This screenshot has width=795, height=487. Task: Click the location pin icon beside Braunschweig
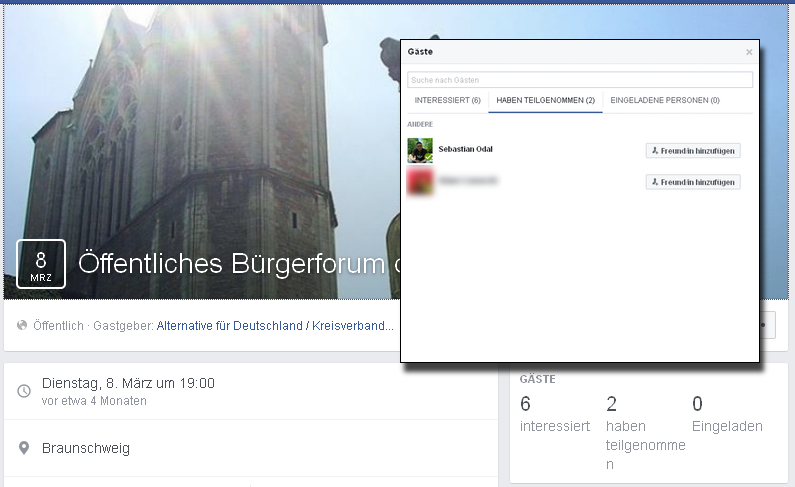point(24,448)
